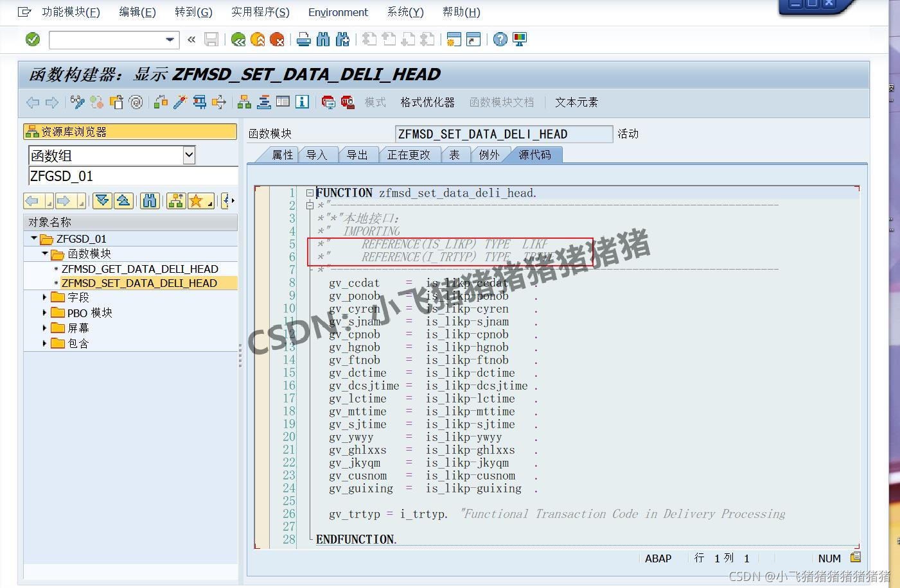
Task: Select ZFMSD_GET_DATA_DELI_HEAD in the tree
Action: click(139, 269)
